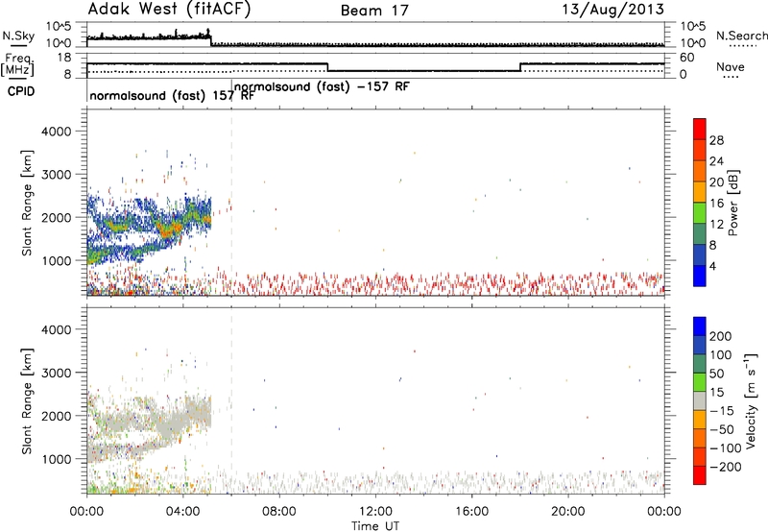Click the frequency step-down near 10:00
The image size is (768, 532).
[x=327, y=67]
